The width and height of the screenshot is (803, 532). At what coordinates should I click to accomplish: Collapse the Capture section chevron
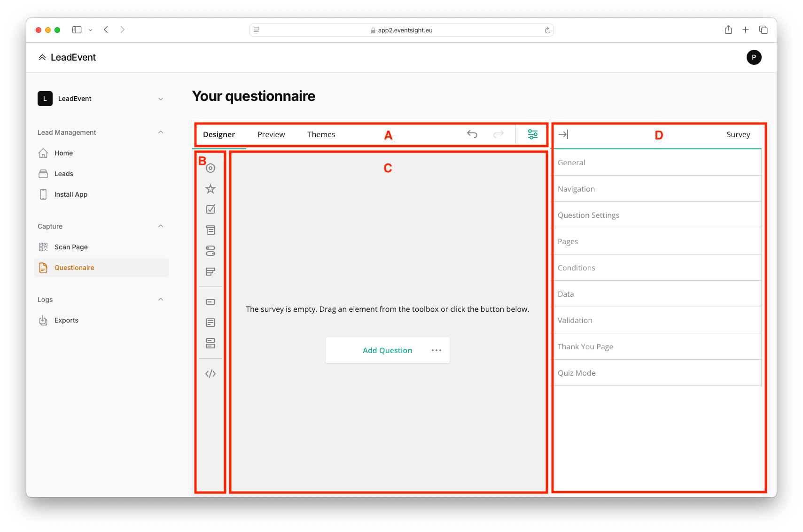(161, 226)
